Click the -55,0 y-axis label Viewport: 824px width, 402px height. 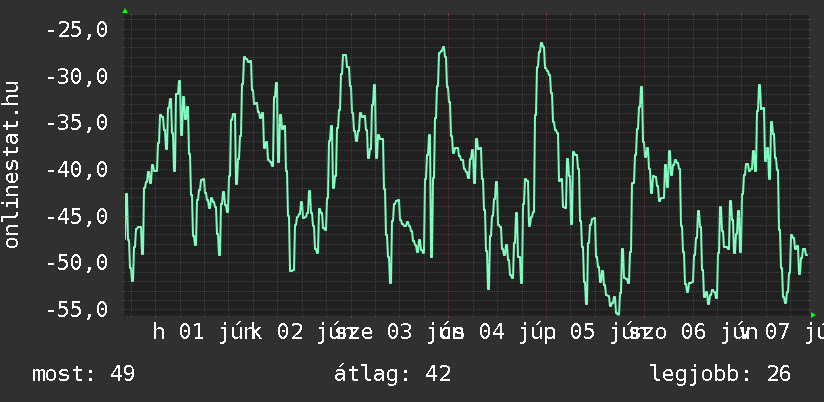[x=77, y=308]
